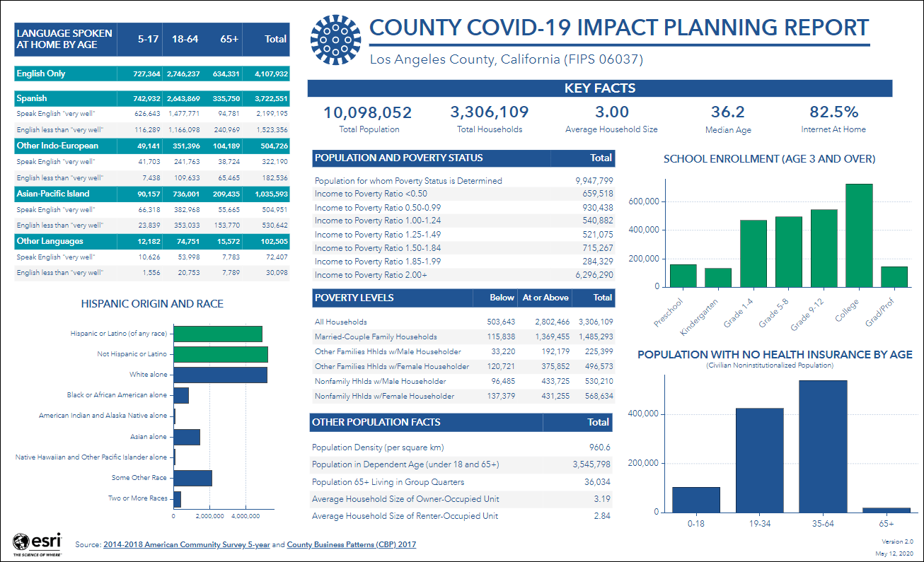Click the HISPANIC ORIGIN AND RACE chart title
This screenshot has width=924, height=562.
[152, 304]
